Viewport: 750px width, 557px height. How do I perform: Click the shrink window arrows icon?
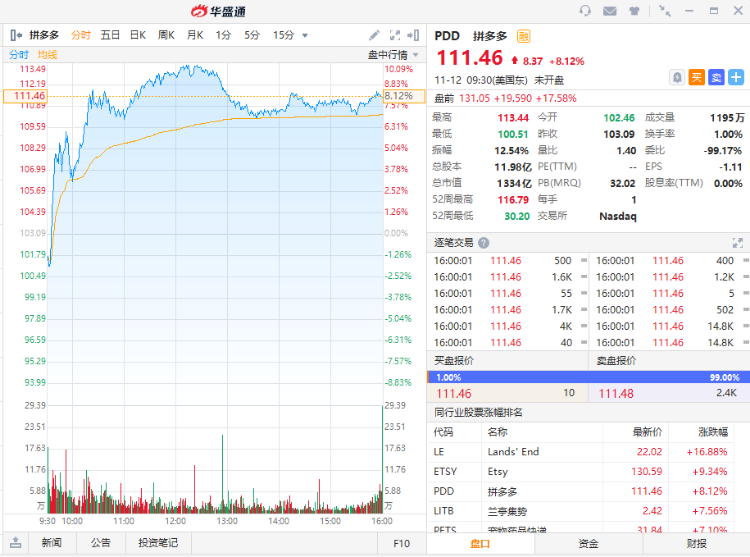[x=665, y=11]
